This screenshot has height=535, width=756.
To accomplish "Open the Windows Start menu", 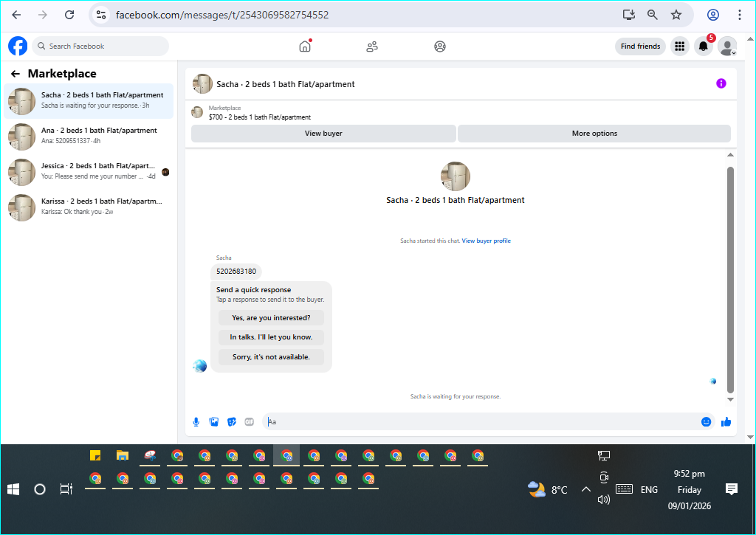I will click(13, 490).
